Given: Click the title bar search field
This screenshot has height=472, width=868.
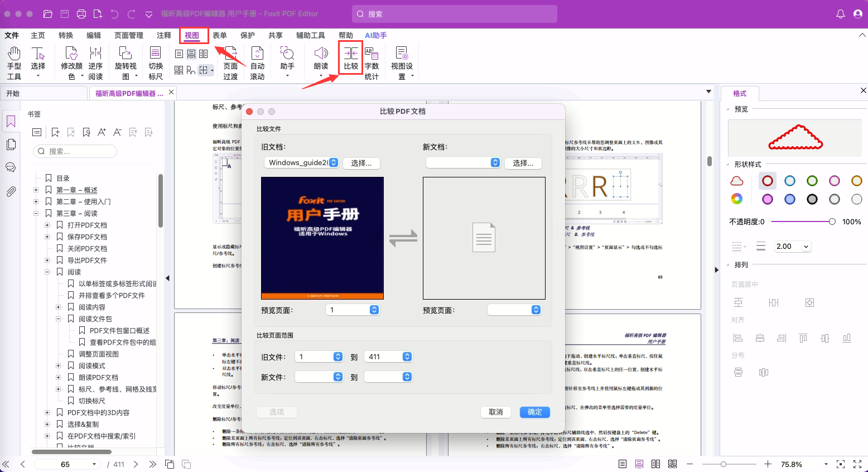Looking at the screenshot, I should pos(455,14).
